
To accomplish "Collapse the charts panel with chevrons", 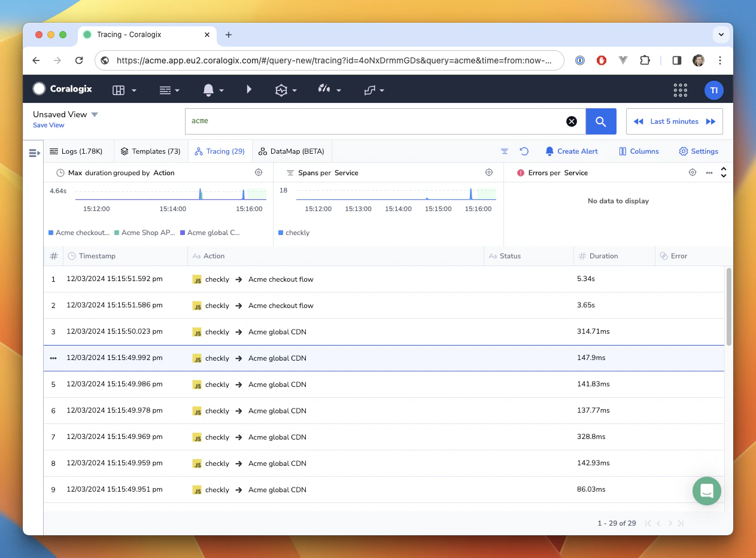I will click(x=723, y=172).
